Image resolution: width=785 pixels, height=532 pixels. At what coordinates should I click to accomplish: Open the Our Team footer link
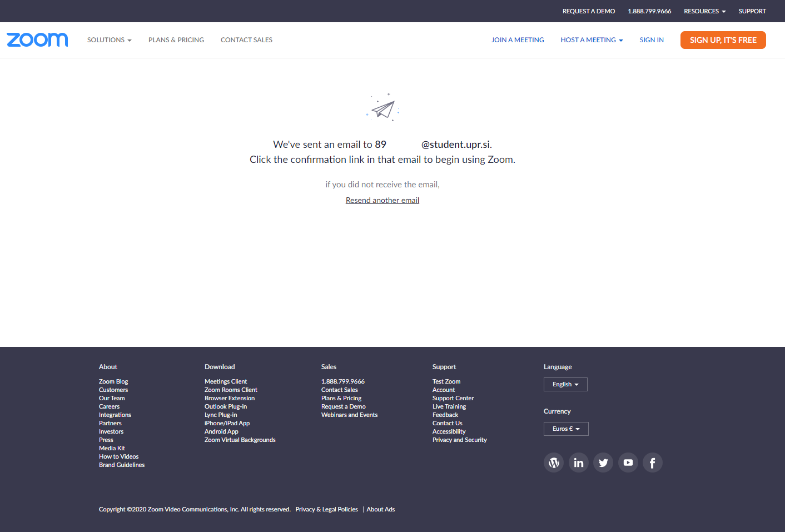pos(112,398)
